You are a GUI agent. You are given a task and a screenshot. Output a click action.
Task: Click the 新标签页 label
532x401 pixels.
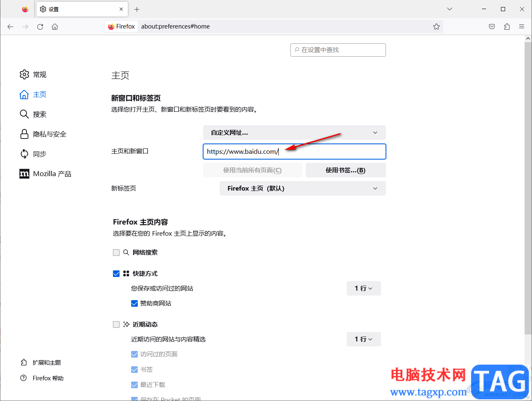(124, 189)
